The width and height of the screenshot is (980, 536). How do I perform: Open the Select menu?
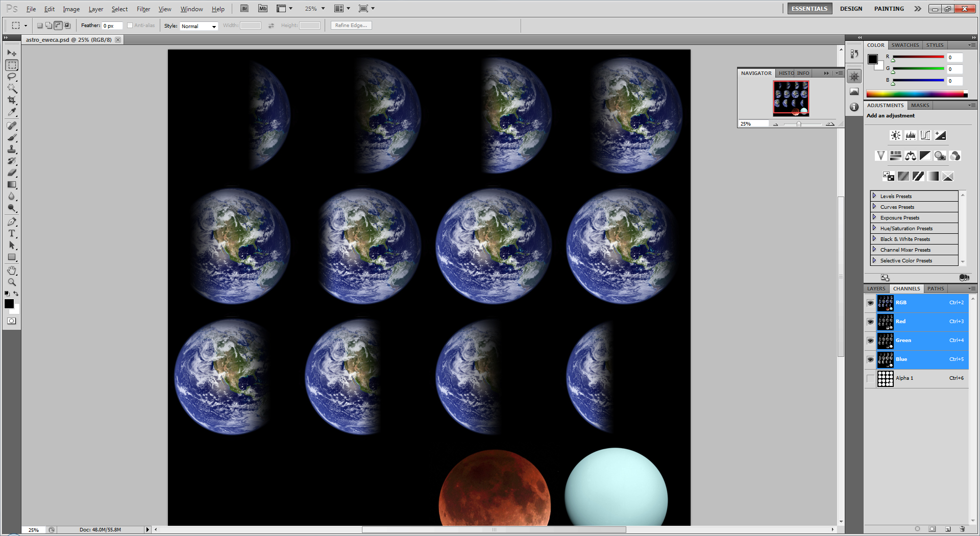[x=119, y=9]
